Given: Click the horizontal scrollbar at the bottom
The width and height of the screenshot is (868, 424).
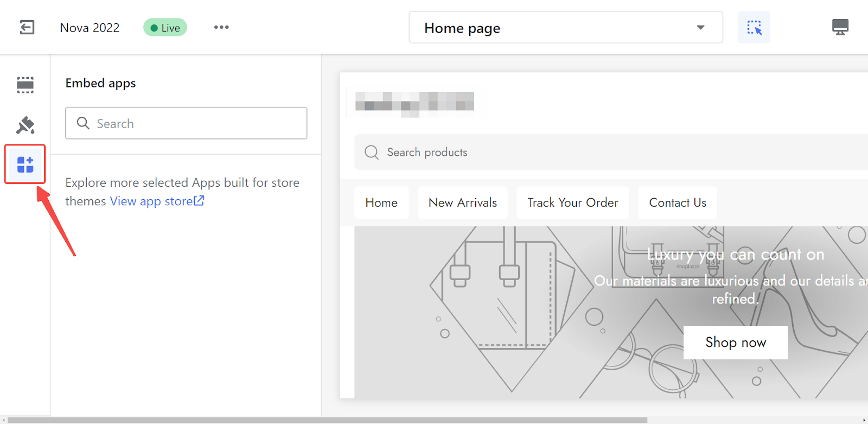Looking at the screenshot, I should [x=328, y=420].
